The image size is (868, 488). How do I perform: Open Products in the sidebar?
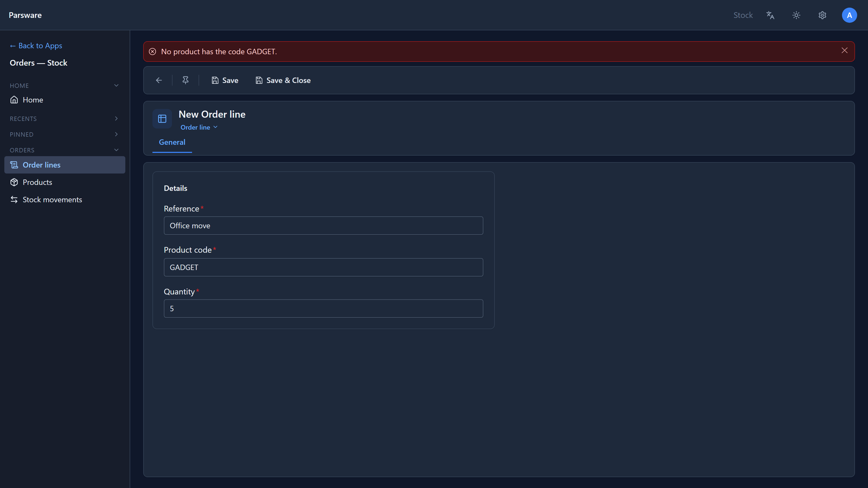pos(65,182)
